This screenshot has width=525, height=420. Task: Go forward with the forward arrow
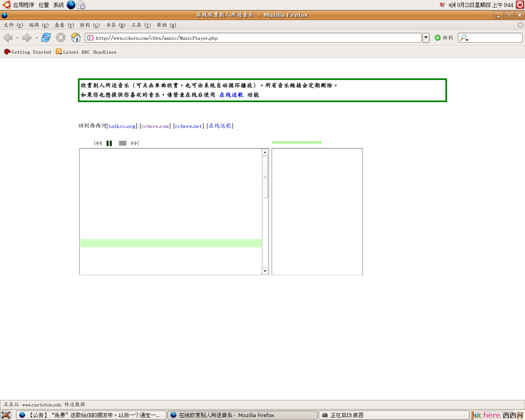click(27, 38)
